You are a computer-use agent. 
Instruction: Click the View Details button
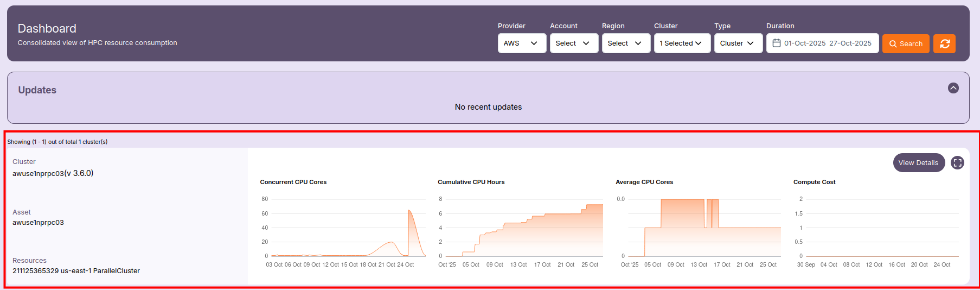(x=919, y=162)
